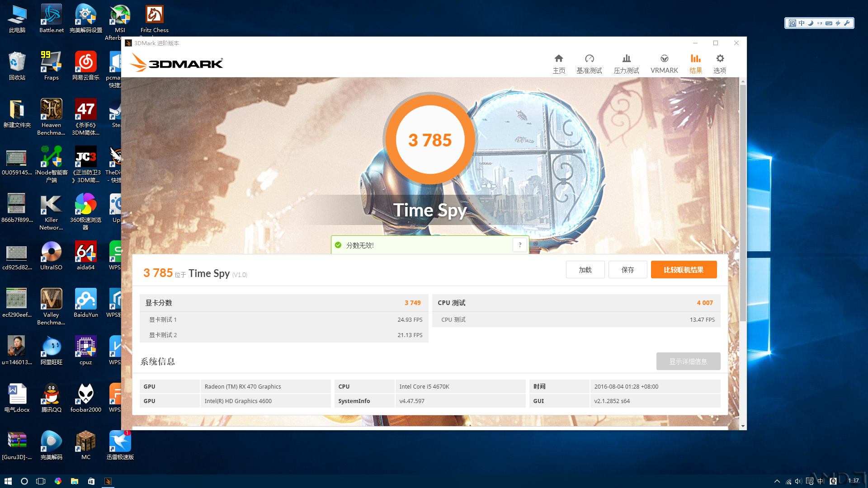868x488 pixels.
Task: Open the 此电脑 desktop icon
Action: 17,19
